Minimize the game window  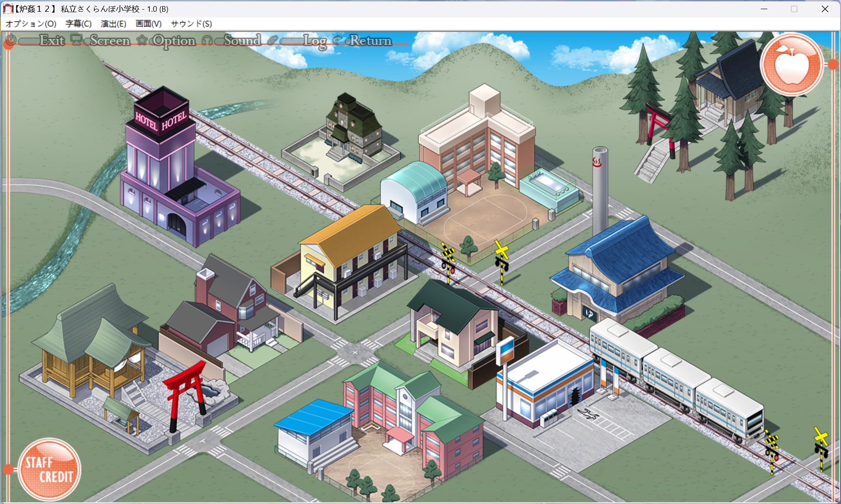coord(764,9)
